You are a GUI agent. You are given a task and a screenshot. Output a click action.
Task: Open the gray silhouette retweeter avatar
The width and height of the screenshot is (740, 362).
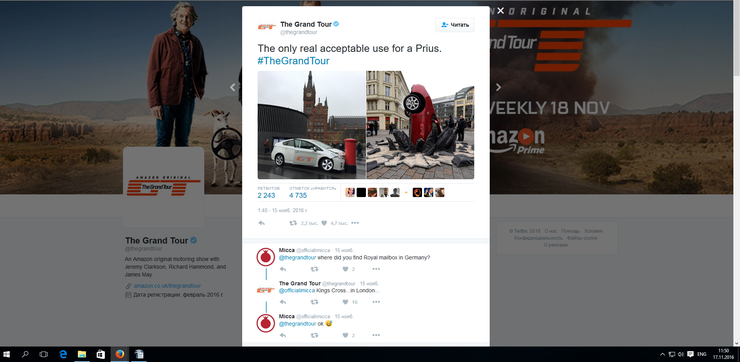click(x=395, y=192)
